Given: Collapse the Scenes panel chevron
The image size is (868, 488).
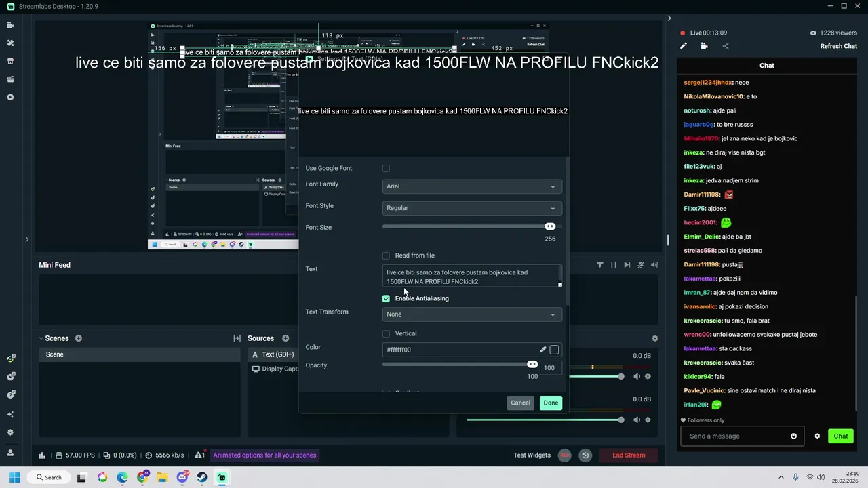Looking at the screenshot, I should pyautogui.click(x=41, y=338).
